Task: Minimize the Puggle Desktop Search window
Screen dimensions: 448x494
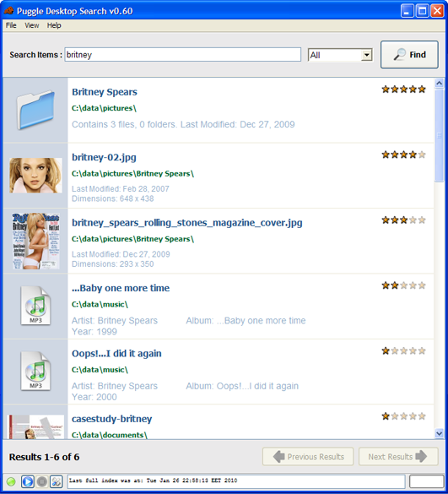Action: click(407, 11)
